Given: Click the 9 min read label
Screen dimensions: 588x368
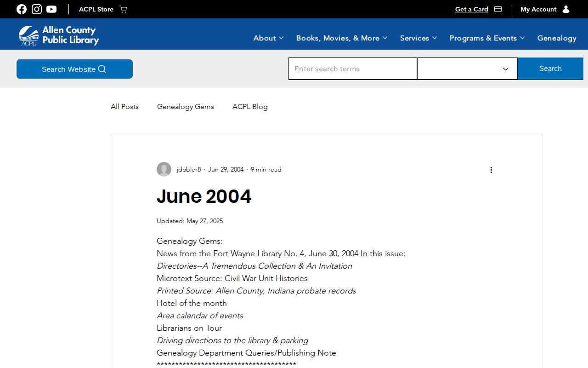Looking at the screenshot, I should (266, 169).
